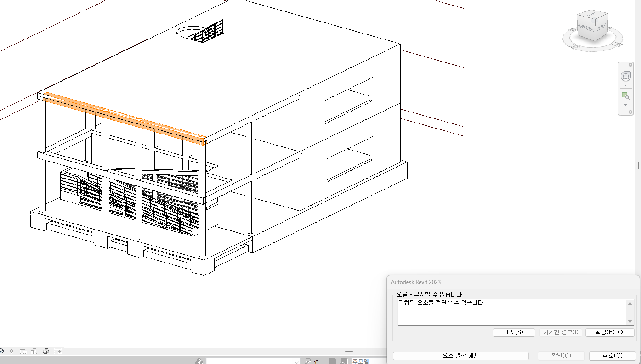Expand zoom options dropdown arrow

click(625, 105)
